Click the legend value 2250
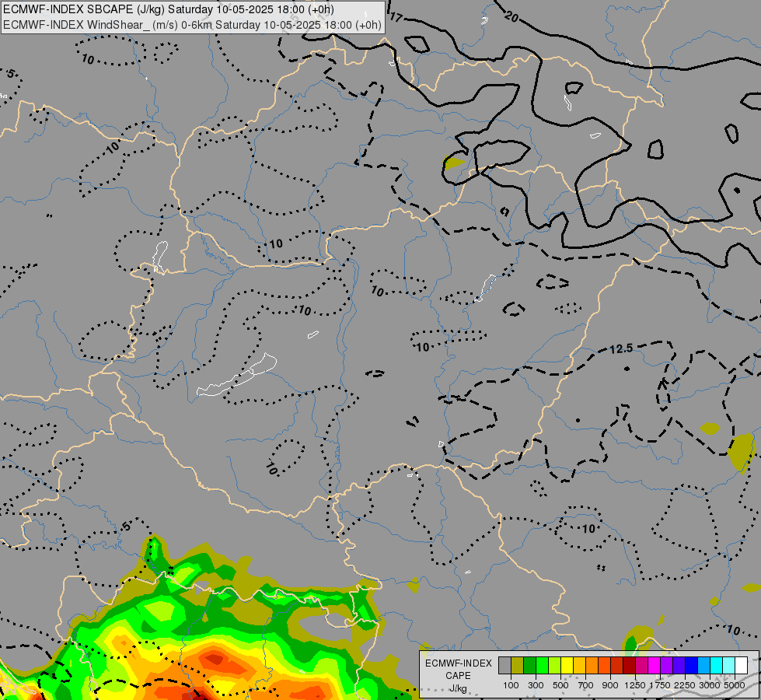The height and width of the screenshot is (700, 761). click(685, 685)
